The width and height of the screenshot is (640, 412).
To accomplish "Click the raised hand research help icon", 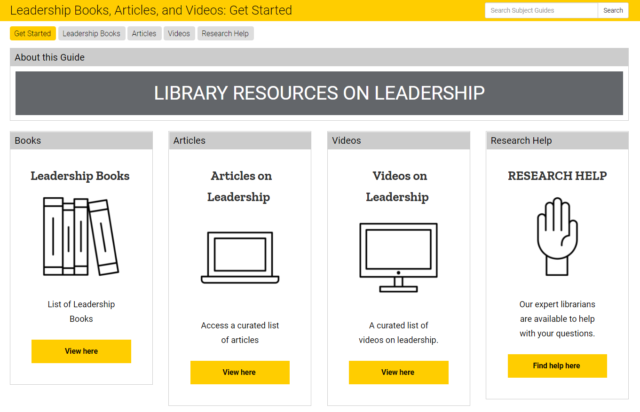I will click(557, 236).
